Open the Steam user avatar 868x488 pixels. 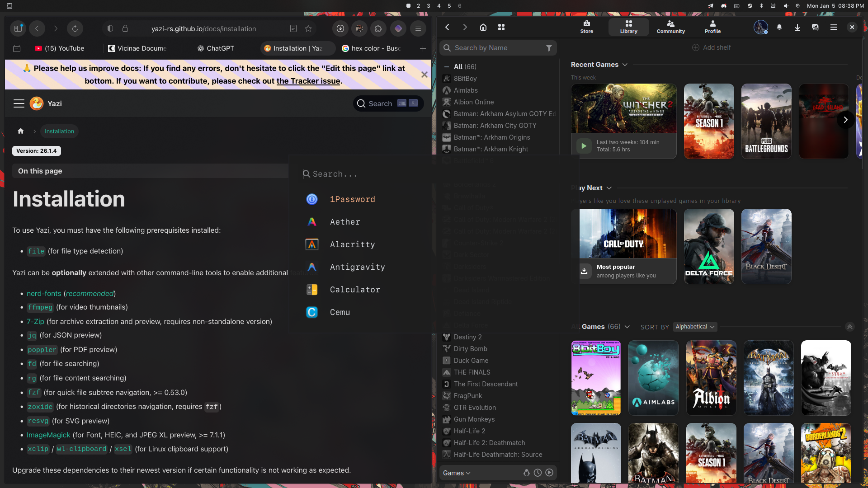point(760,27)
